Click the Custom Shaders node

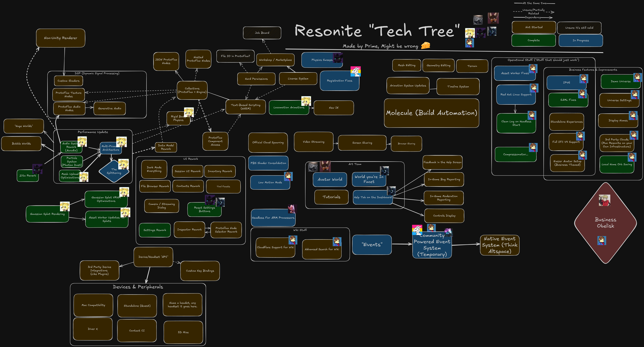point(68,81)
